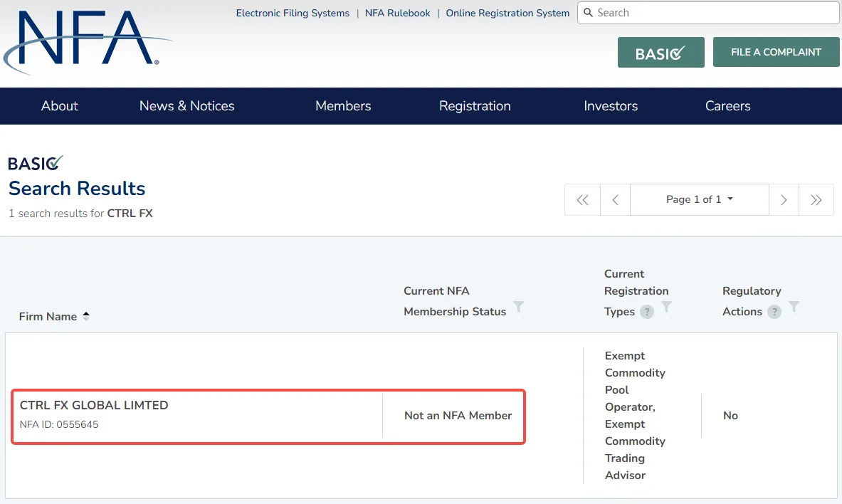Filter Current NFA Membership Status column
842x504 pixels.
click(518, 307)
